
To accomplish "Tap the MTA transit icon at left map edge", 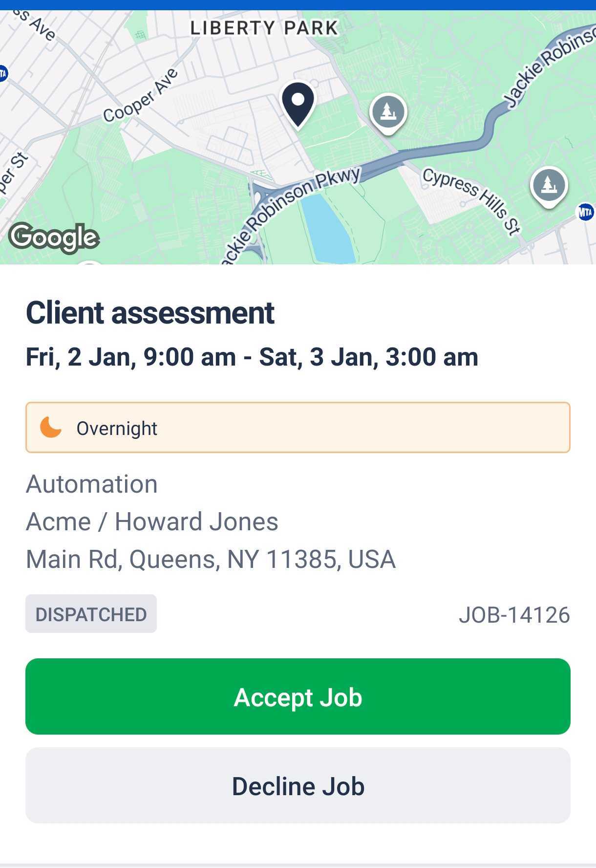I will point(2,74).
